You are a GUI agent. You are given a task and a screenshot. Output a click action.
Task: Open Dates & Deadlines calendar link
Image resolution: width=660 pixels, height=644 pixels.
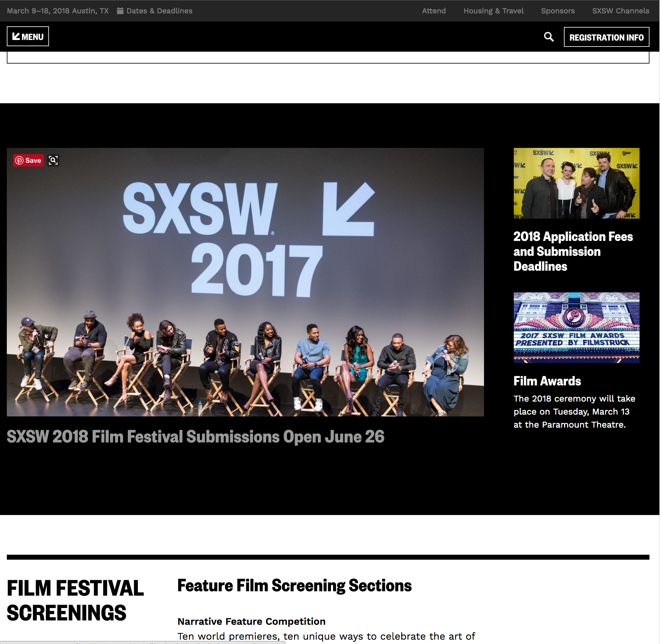pyautogui.click(x=155, y=11)
